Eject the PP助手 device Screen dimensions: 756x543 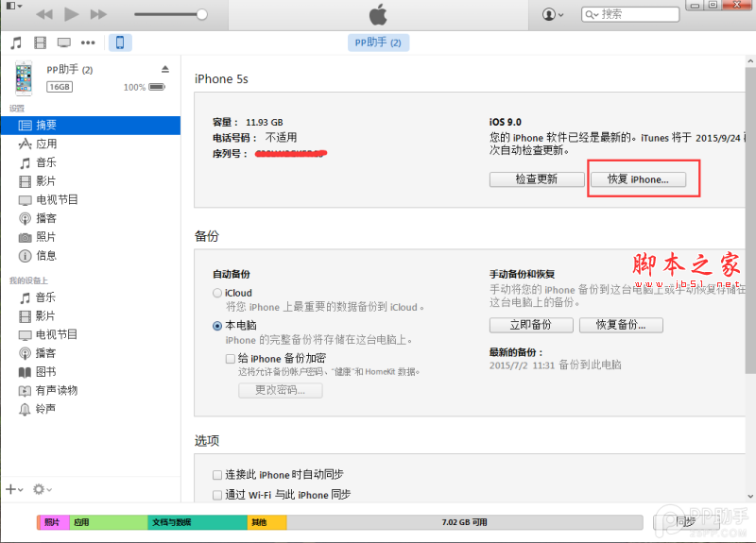164,69
